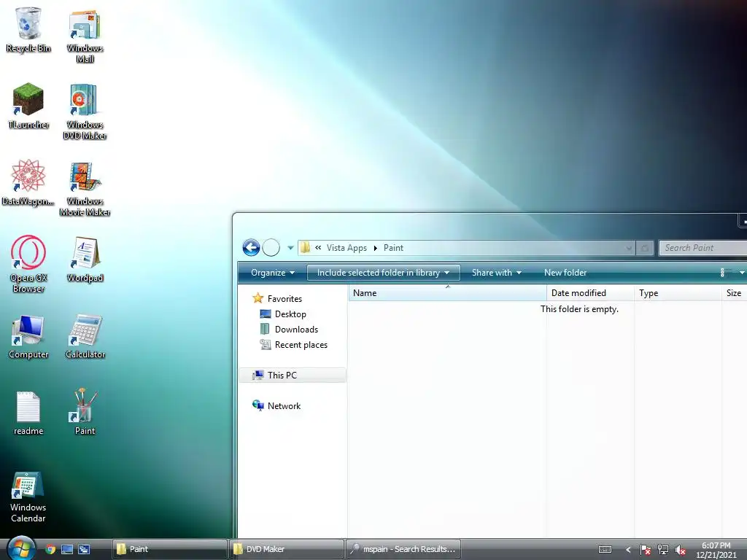Open recent pages dropdown arrow
Viewport: 747px width, 560px height.
click(290, 248)
